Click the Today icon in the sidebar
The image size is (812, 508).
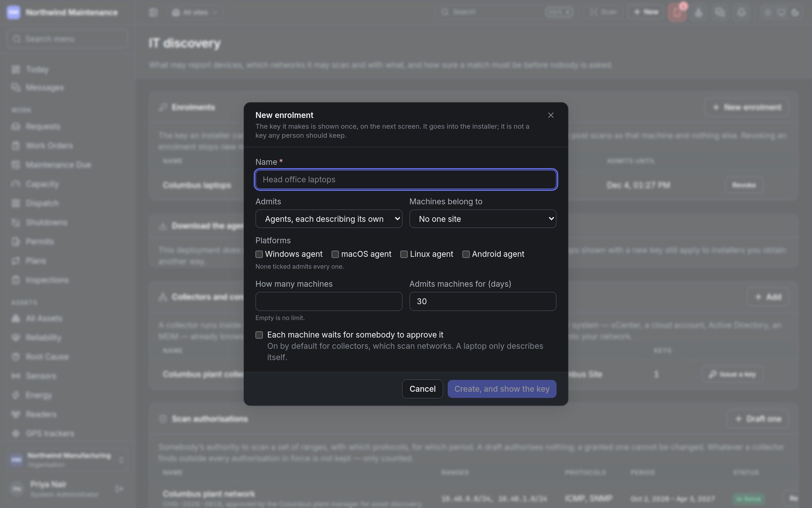tap(16, 69)
